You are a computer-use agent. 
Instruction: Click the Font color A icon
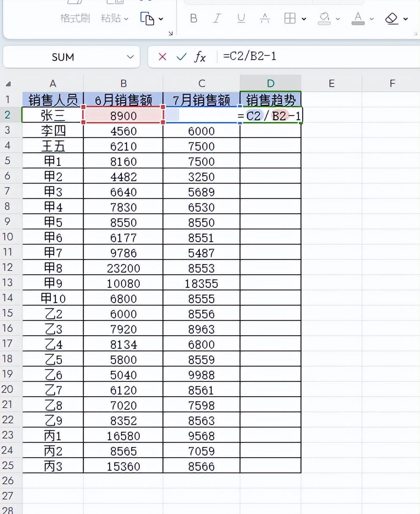[358, 19]
